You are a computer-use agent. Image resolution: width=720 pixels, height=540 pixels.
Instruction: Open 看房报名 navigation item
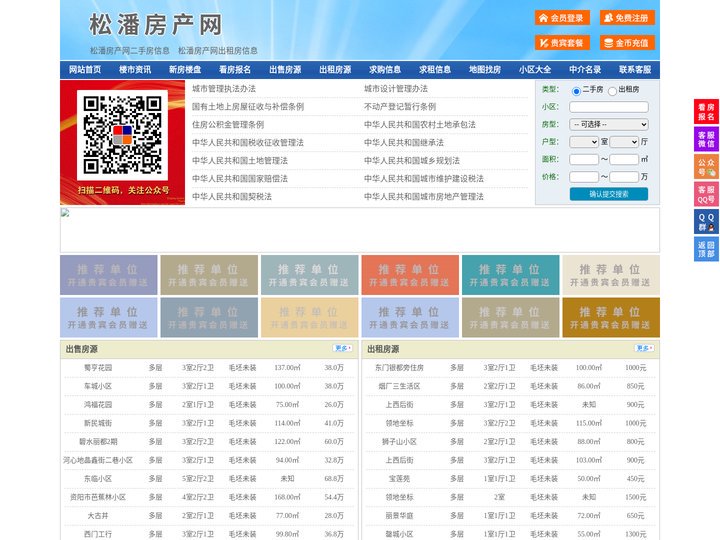(235, 70)
